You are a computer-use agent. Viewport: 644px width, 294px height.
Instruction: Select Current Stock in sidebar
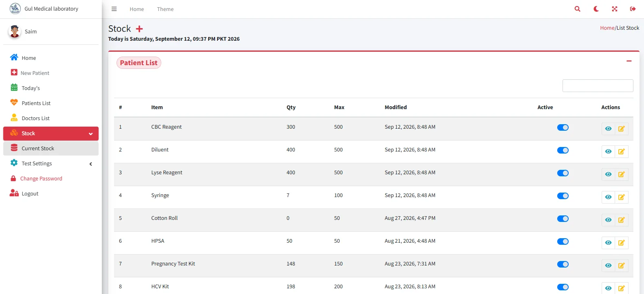point(51,149)
